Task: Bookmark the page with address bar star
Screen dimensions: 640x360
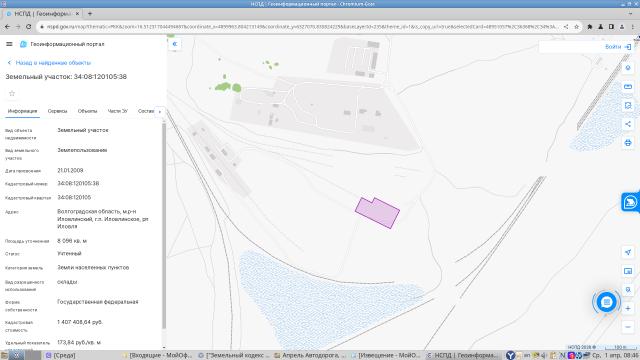Action: pyautogui.click(x=576, y=27)
